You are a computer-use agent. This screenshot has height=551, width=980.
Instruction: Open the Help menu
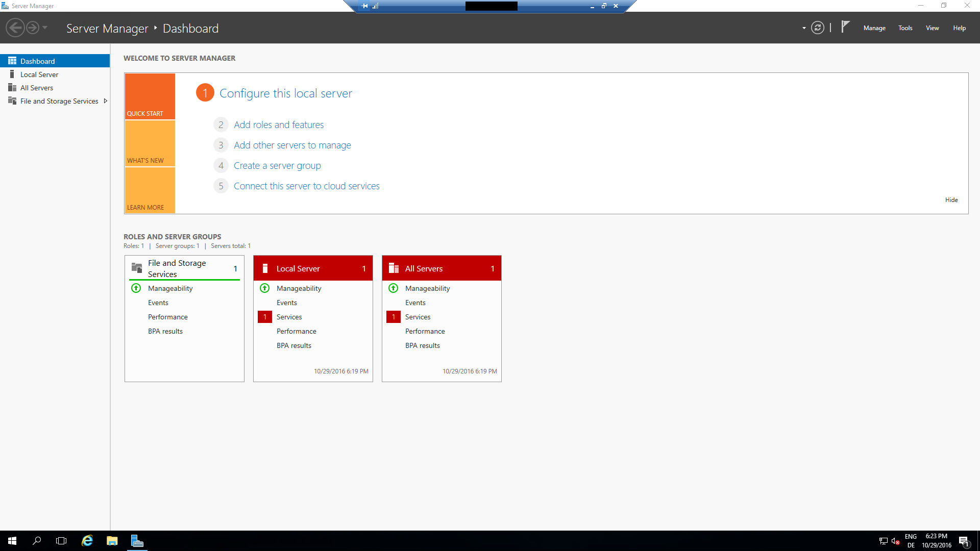click(960, 28)
